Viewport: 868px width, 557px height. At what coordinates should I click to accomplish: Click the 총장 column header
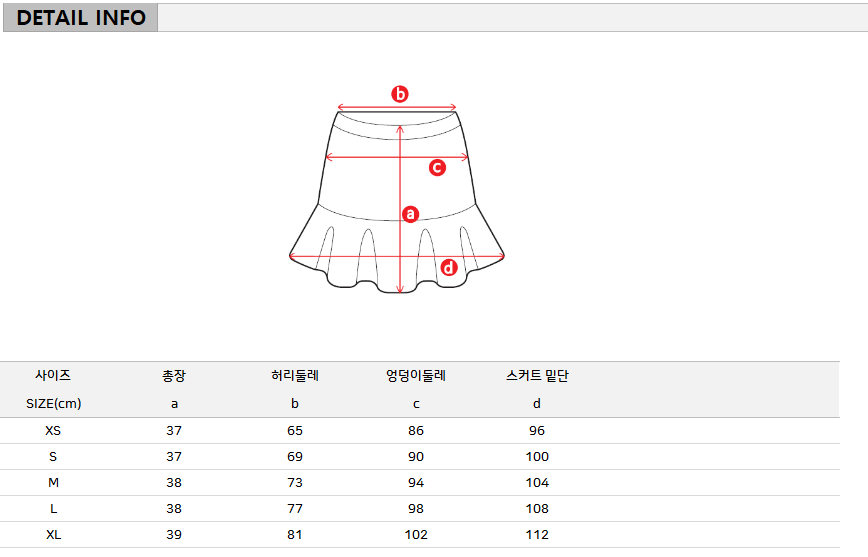click(x=174, y=376)
